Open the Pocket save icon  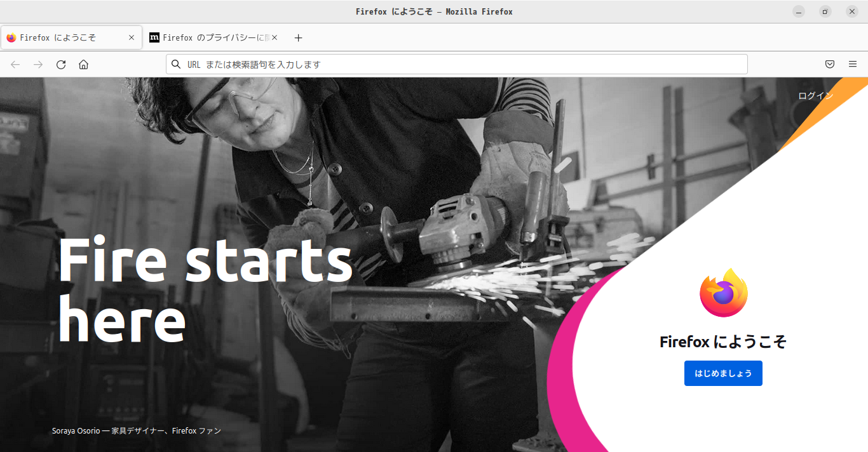tap(830, 64)
